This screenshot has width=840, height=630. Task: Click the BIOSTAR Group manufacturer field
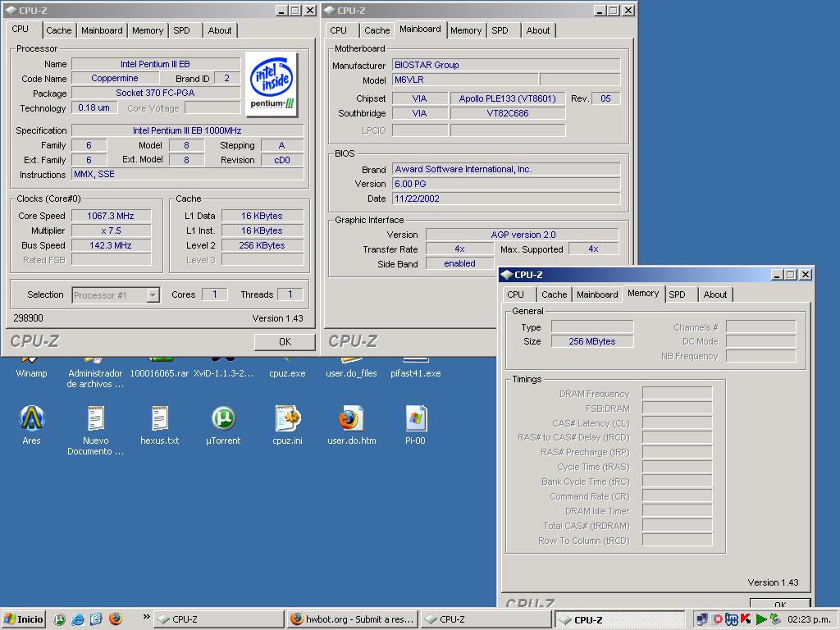[x=506, y=65]
